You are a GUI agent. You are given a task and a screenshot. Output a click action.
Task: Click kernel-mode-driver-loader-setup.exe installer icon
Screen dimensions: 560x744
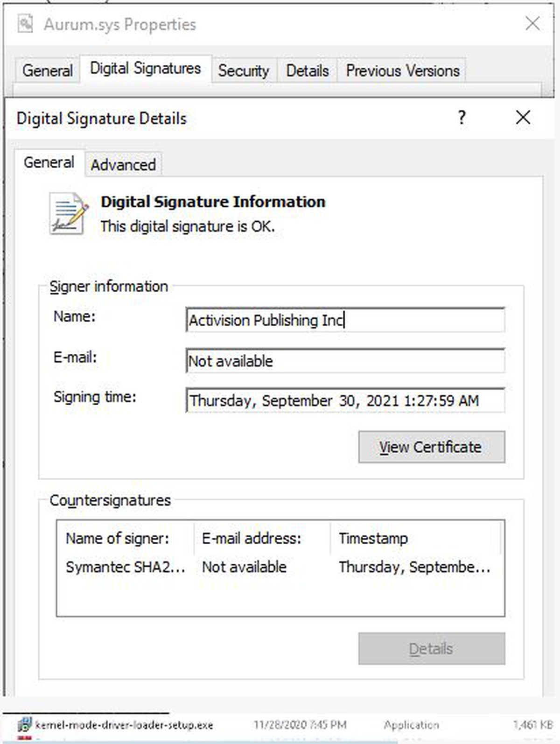click(x=24, y=725)
